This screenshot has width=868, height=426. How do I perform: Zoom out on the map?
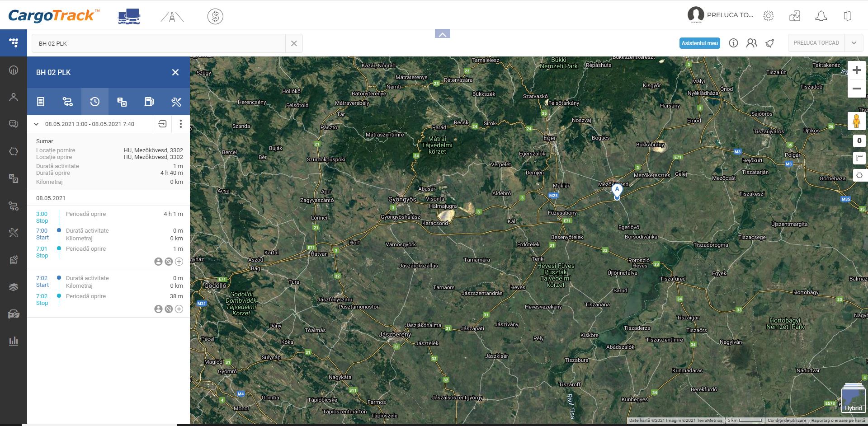(x=856, y=89)
